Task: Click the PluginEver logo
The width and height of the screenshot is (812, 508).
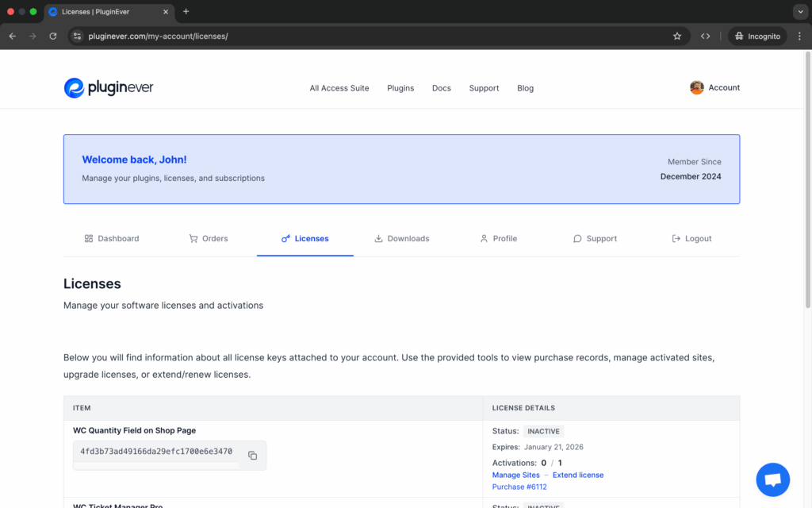Action: 108,87
